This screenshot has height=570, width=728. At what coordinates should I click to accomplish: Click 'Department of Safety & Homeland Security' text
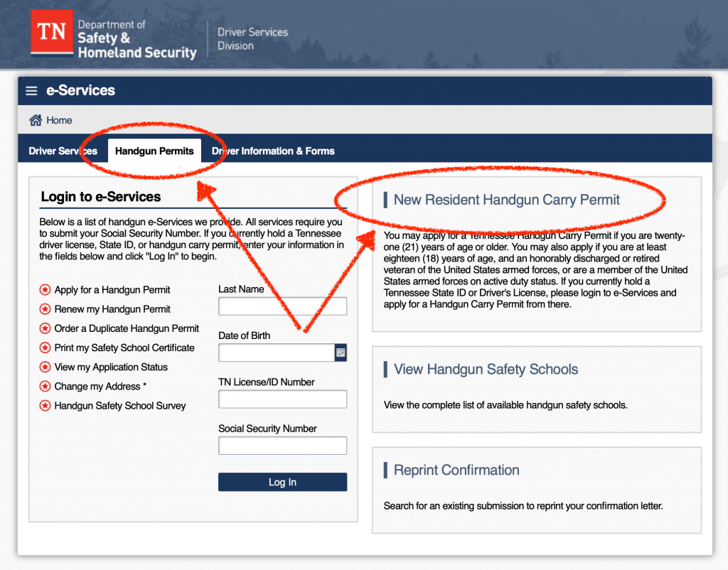(x=137, y=39)
